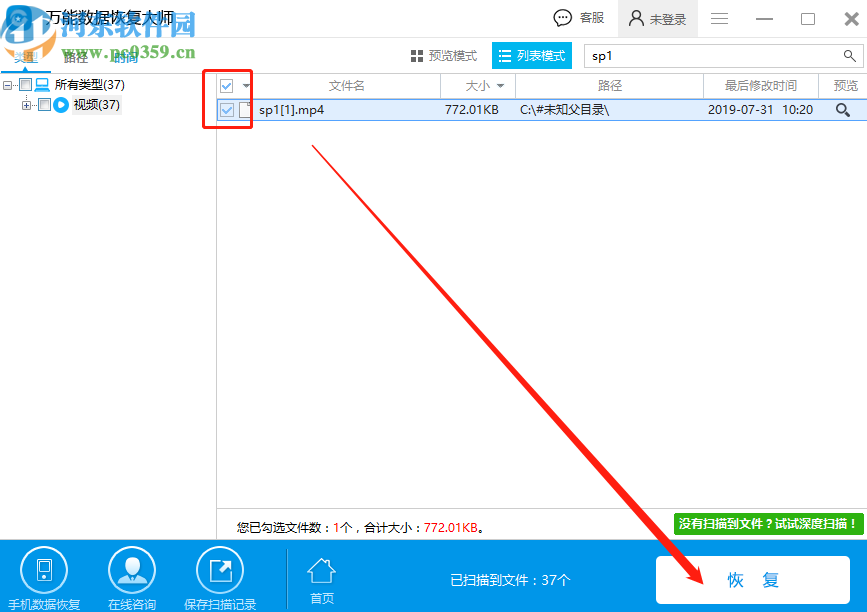867x612 pixels.
Task: Click the search magnifier icon in the search bar
Action: (x=849, y=56)
